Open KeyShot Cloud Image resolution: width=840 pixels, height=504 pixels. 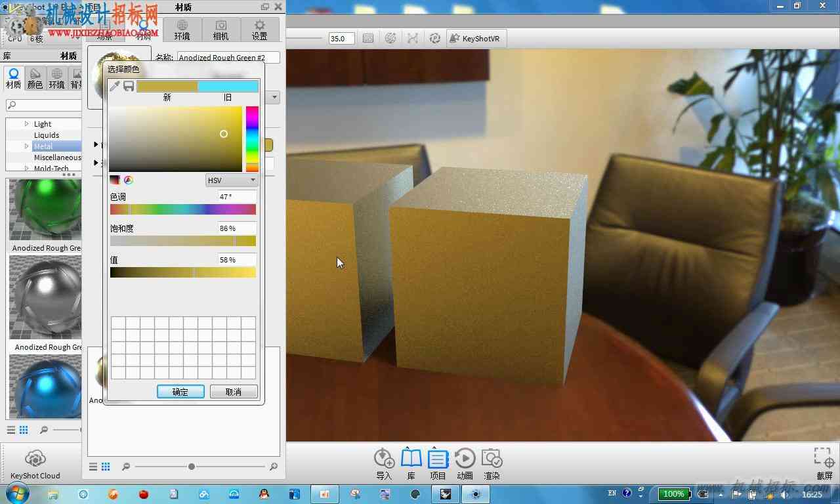(x=35, y=465)
